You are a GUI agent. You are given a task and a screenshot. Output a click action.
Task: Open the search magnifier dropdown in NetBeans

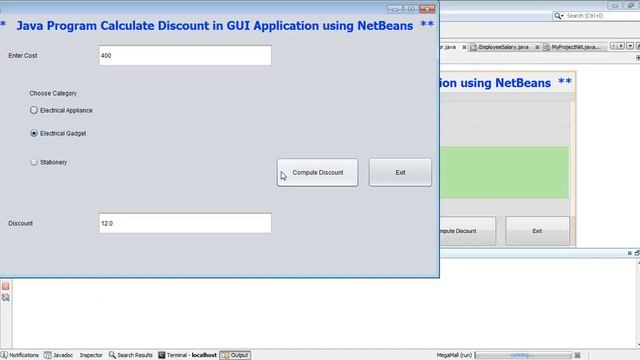(558, 16)
